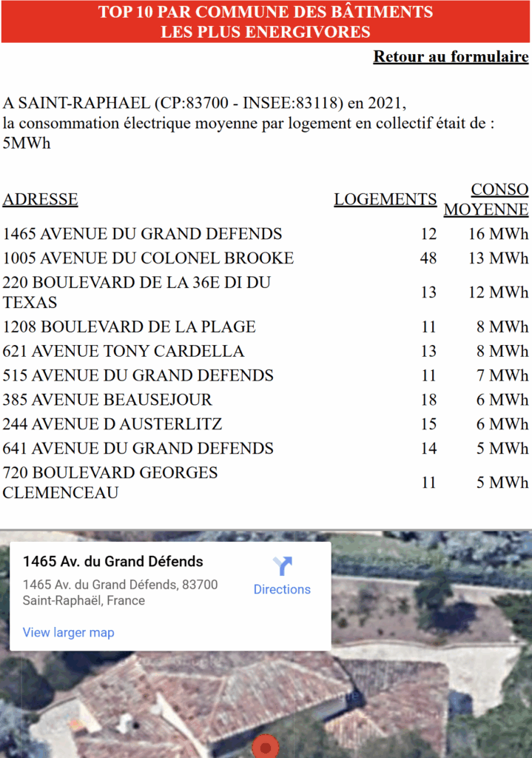Click the 'A SAINT-RAPHAEL (CP:83700' summary line
The width and height of the screenshot is (532, 758).
tap(204, 103)
